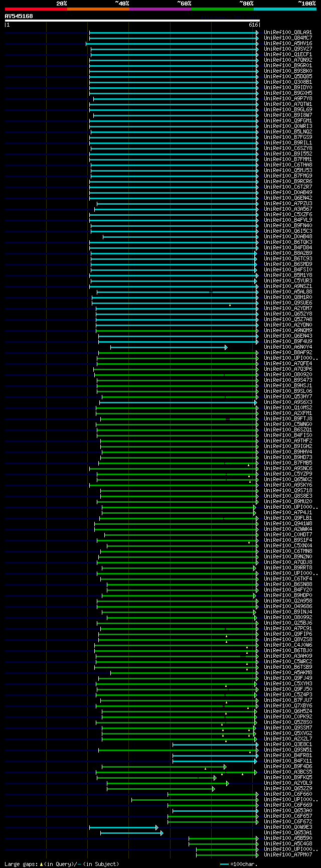
Task: Select label UniRef100_Q65WX2
Action: tap(288, 479)
